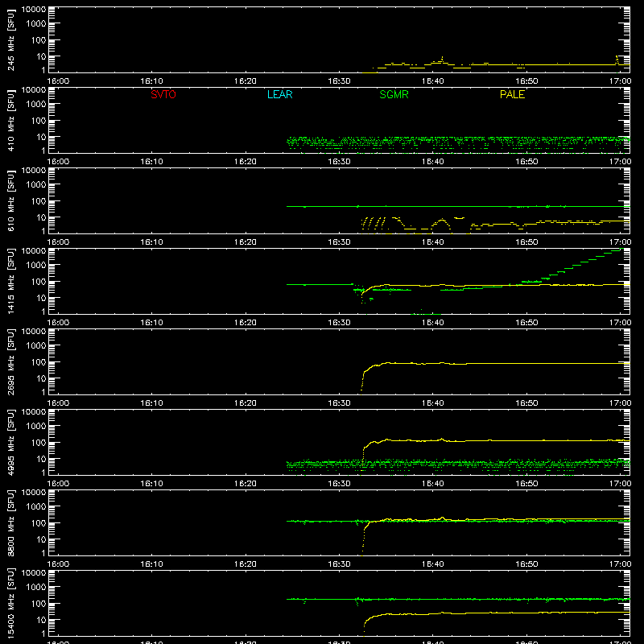Select the 610 MHz [SFU] axis label
The width and height of the screenshot is (644, 644).
tap(10, 201)
